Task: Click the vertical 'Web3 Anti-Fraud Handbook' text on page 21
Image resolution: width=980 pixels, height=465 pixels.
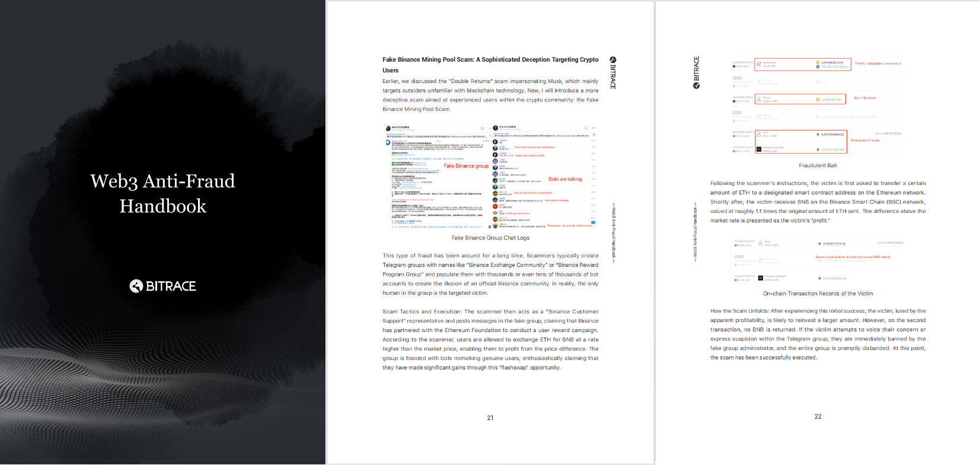Action: (614, 232)
